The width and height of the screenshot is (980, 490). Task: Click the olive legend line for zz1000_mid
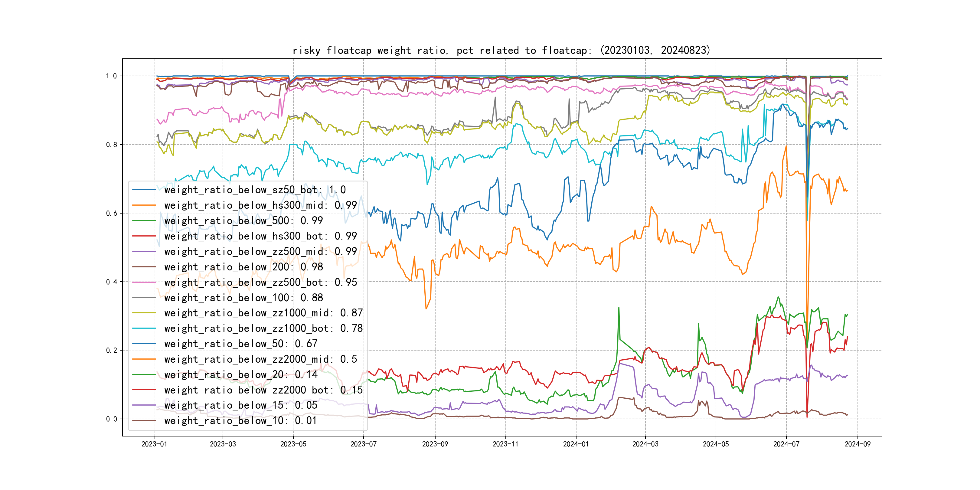click(x=144, y=313)
